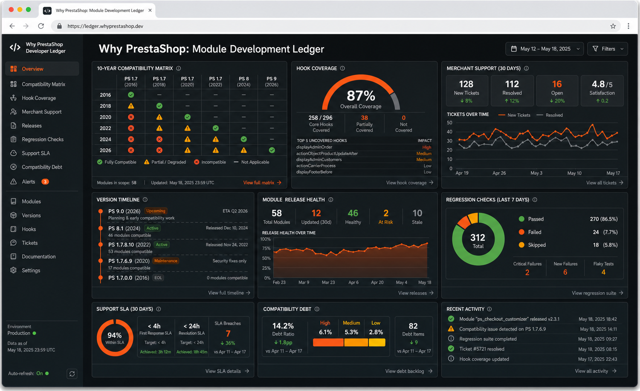
Task: Select the PS 9.0 (2026) timeline marker
Action: point(100,211)
